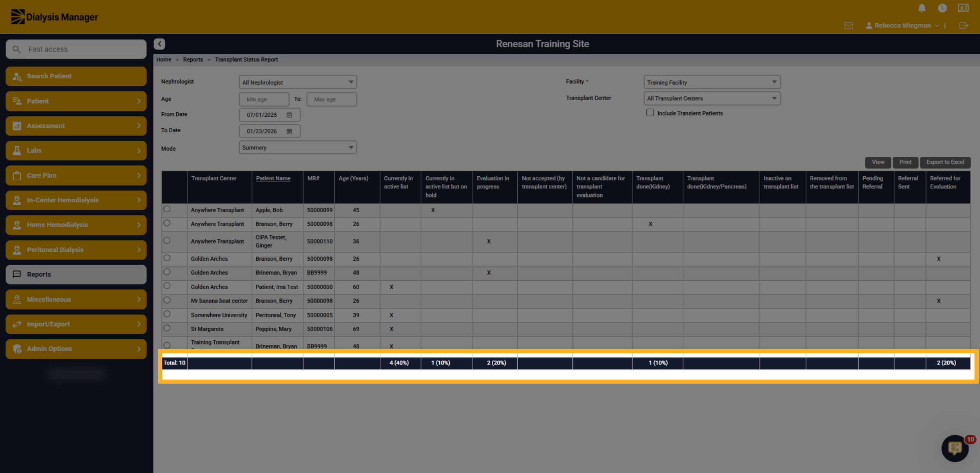The image size is (980, 473).
Task: Open the chat widget icon
Action: (x=955, y=448)
